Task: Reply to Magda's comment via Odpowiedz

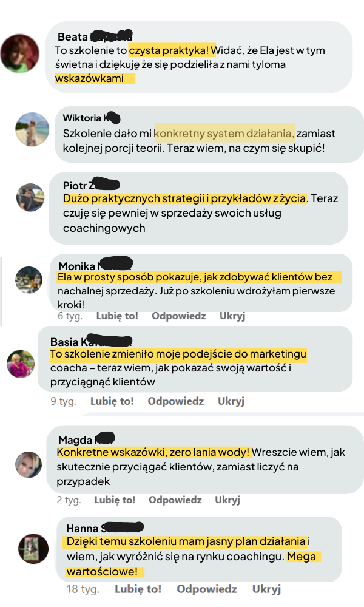Action: click(x=175, y=500)
